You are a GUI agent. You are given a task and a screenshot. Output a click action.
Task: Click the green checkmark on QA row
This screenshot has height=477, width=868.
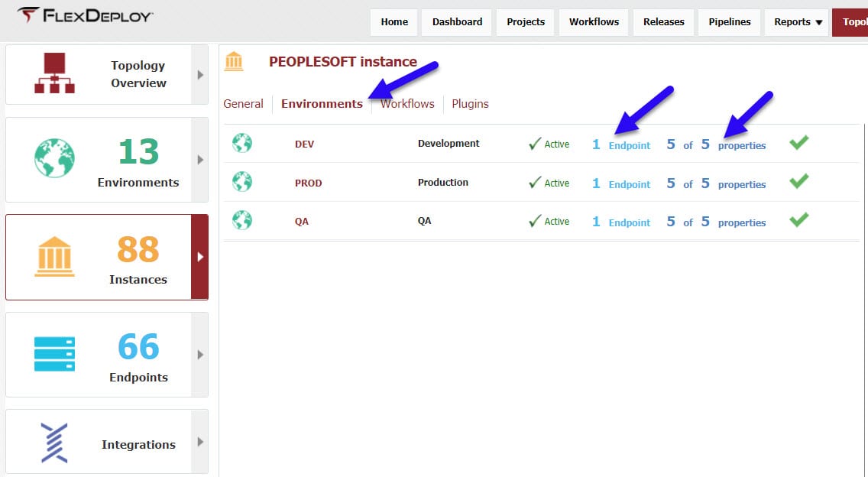[x=798, y=219]
